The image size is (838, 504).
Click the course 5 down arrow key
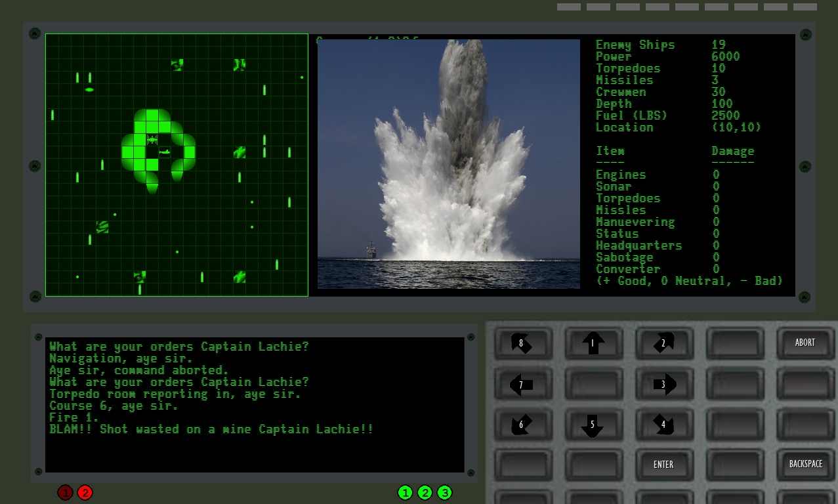point(593,425)
